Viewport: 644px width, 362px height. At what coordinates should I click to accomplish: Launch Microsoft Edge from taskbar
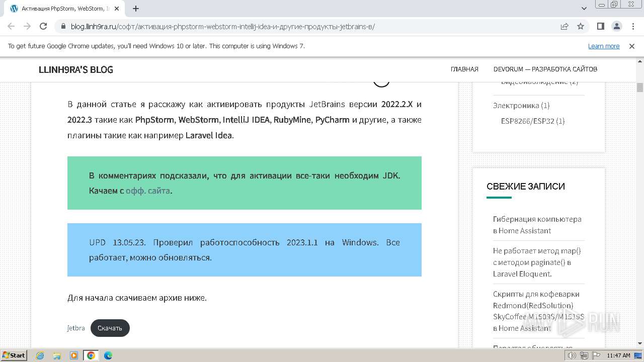(x=108, y=355)
